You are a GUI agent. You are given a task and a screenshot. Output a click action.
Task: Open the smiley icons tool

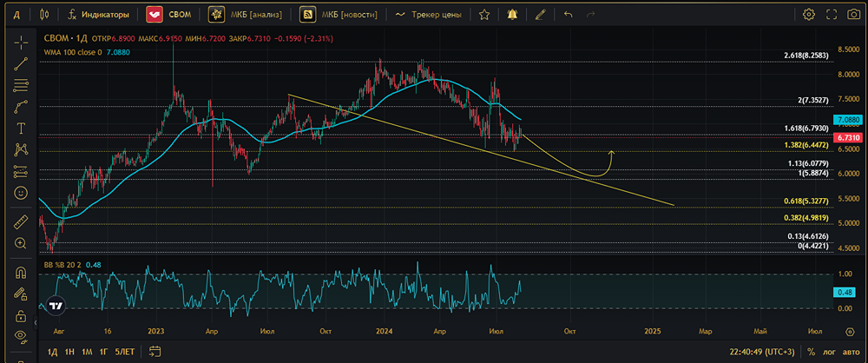21,193
